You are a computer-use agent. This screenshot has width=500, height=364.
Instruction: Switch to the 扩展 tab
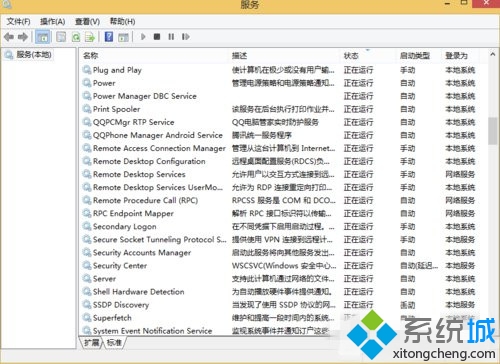point(91,342)
